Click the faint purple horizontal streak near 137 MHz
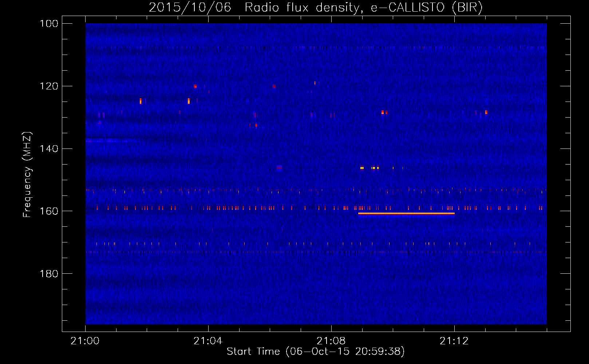The image size is (589, 364). pyautogui.click(x=111, y=141)
